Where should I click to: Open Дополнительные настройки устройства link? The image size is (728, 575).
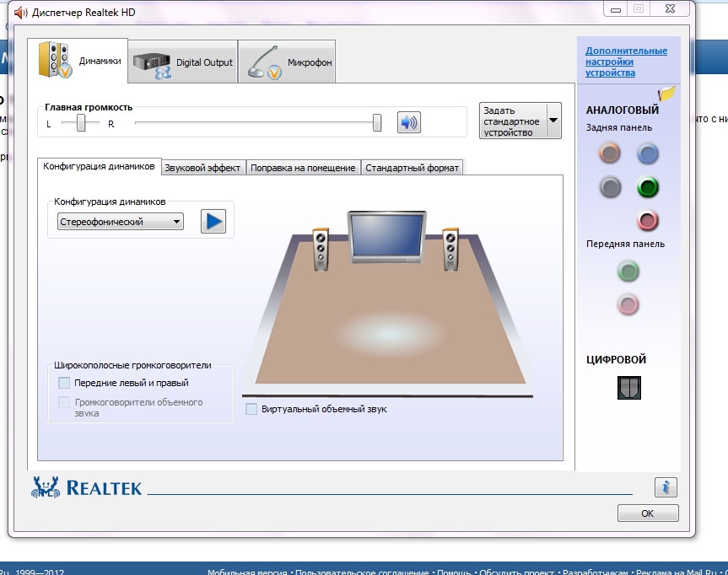tap(626, 62)
